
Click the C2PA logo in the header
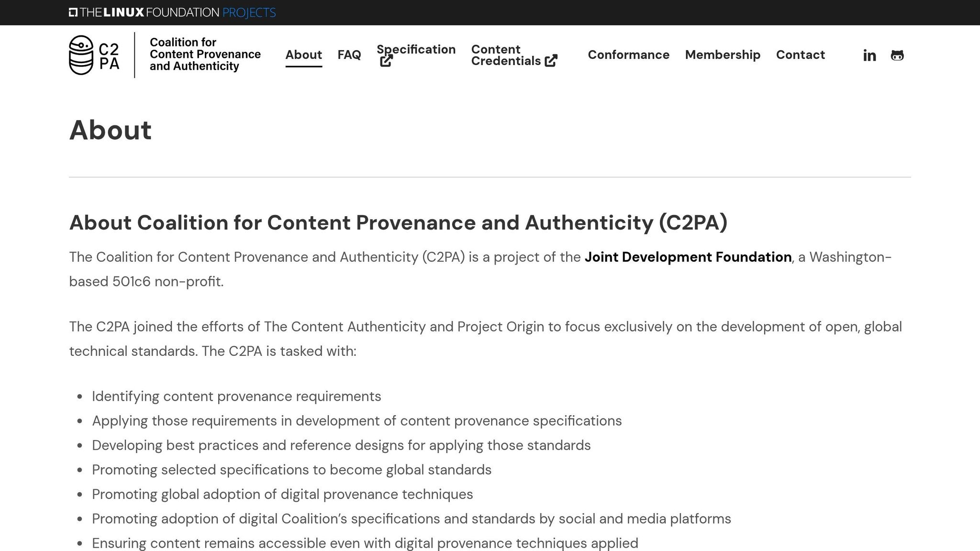[x=81, y=55]
